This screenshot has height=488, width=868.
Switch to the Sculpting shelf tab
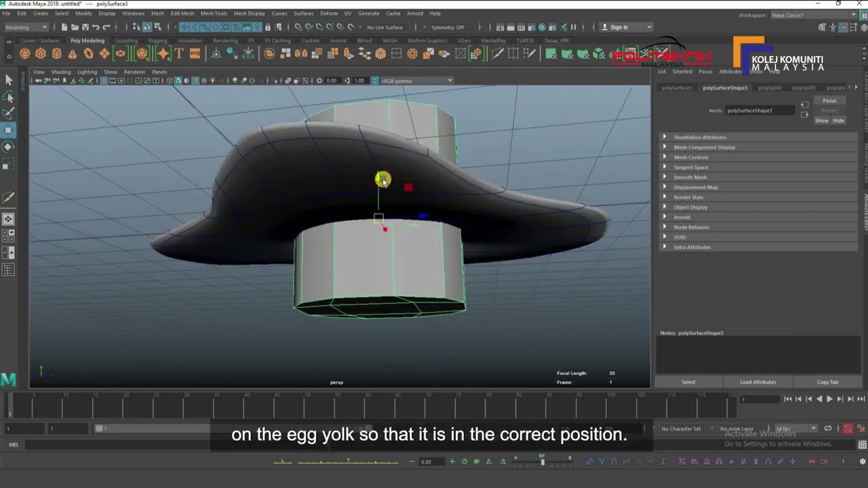[x=126, y=41]
